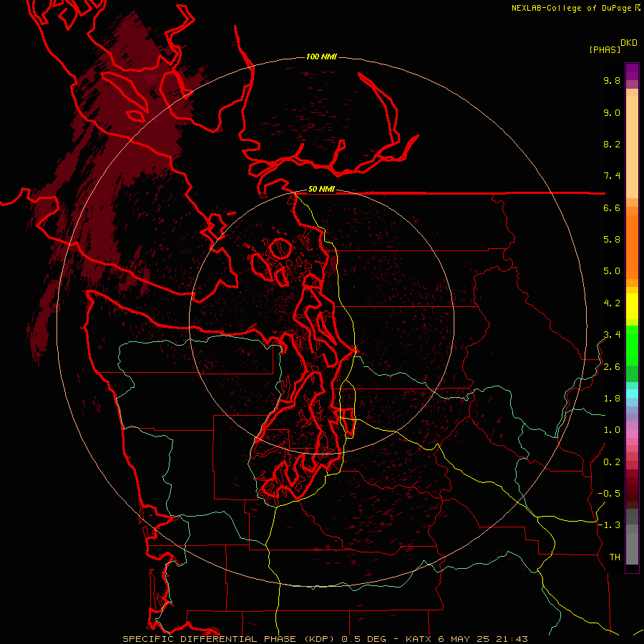Click the 0.2 value on the legend
The width and height of the screenshot is (644, 644).
(612, 462)
